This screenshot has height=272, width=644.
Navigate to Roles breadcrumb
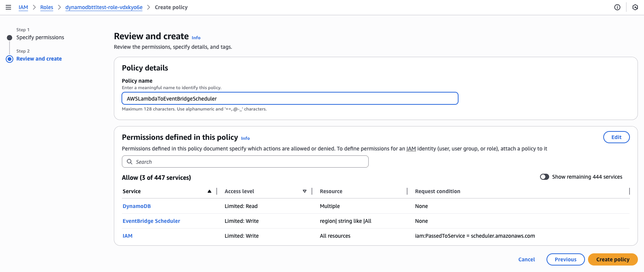(47, 7)
